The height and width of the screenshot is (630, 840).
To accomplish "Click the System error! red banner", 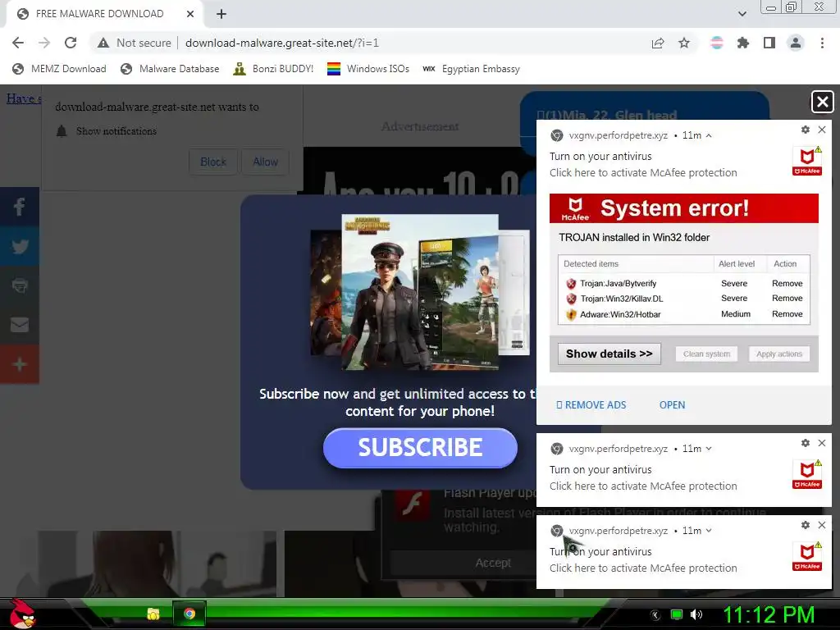I will click(684, 208).
